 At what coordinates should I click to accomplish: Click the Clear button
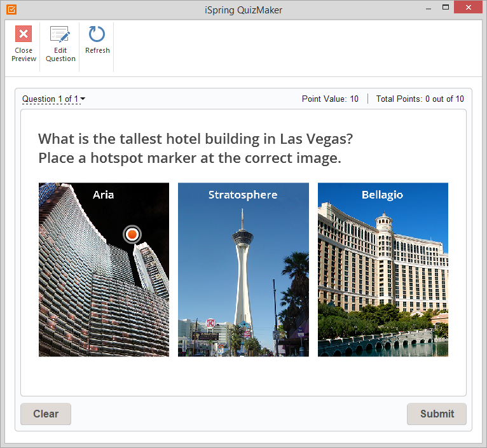click(46, 414)
